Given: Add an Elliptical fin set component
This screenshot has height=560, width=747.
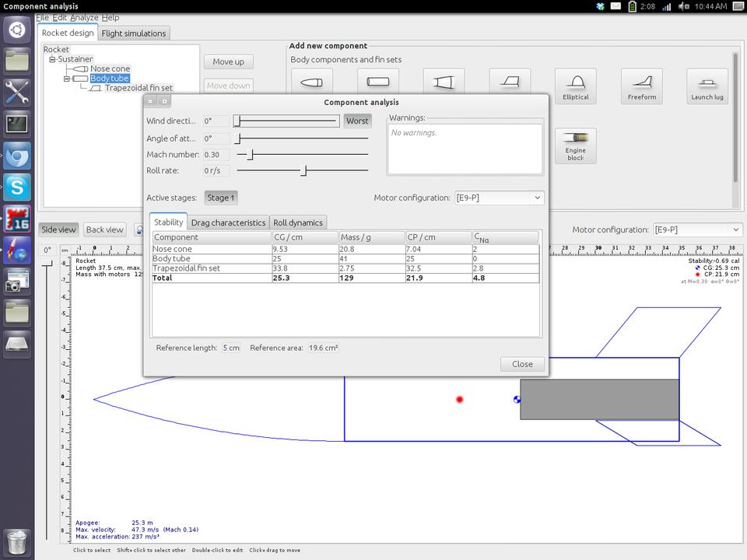Looking at the screenshot, I should [575, 86].
